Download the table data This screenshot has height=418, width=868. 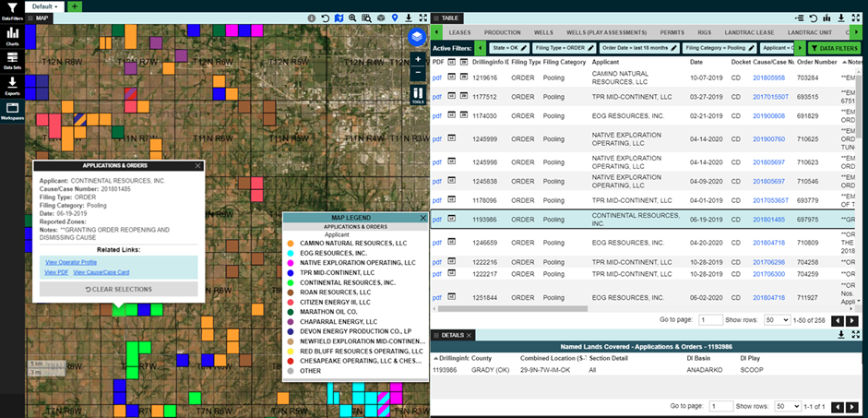(x=842, y=18)
